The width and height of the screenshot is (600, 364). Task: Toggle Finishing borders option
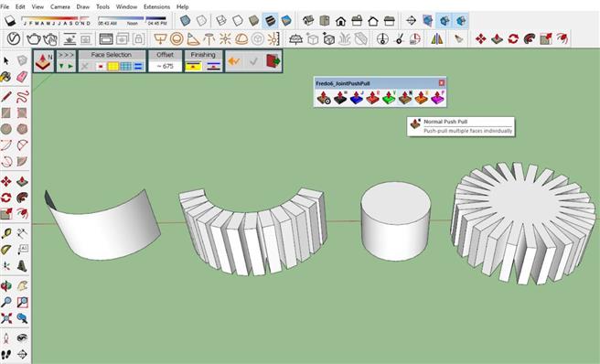click(213, 66)
